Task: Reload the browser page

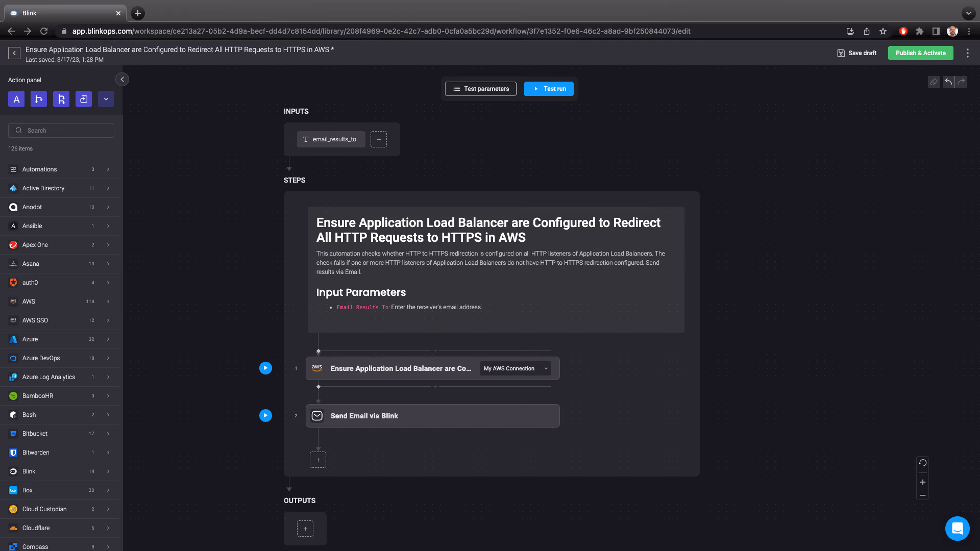Action: 44,31
